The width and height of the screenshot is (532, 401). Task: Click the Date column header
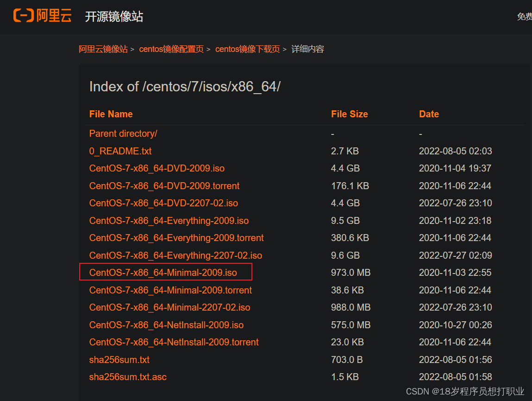coord(429,114)
